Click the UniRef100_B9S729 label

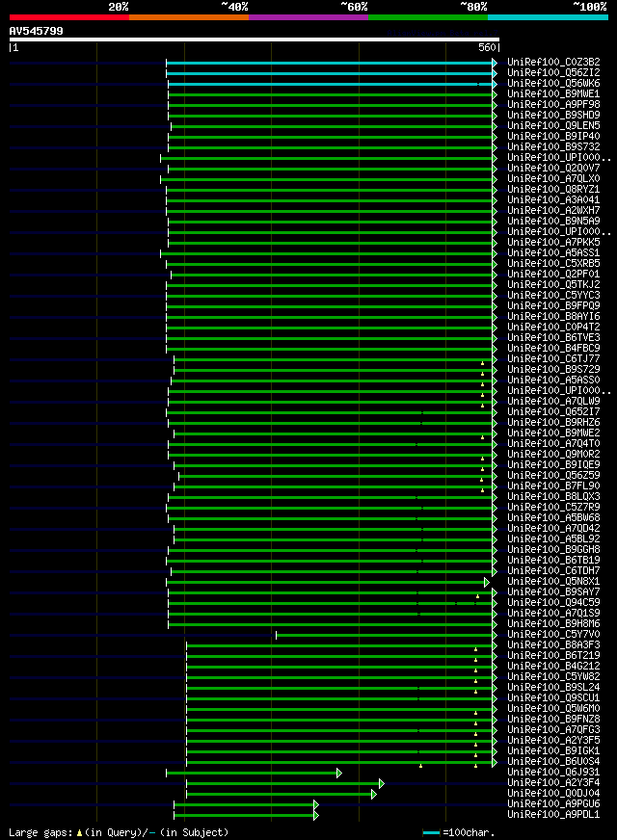coord(553,370)
